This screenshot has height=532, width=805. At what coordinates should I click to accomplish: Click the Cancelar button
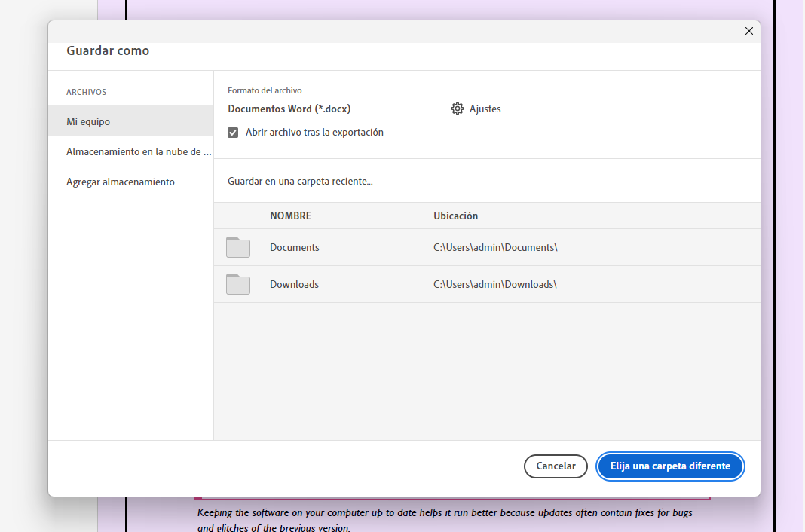pyautogui.click(x=556, y=466)
